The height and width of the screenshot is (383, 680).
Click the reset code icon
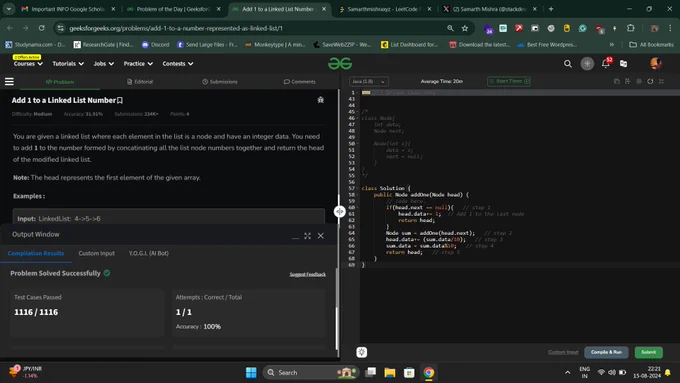[x=650, y=81]
